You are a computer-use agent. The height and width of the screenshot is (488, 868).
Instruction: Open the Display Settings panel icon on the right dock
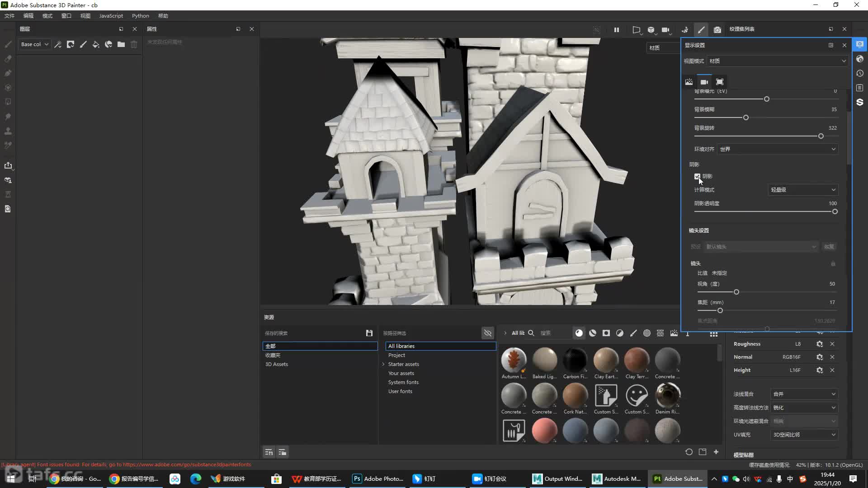(x=860, y=44)
